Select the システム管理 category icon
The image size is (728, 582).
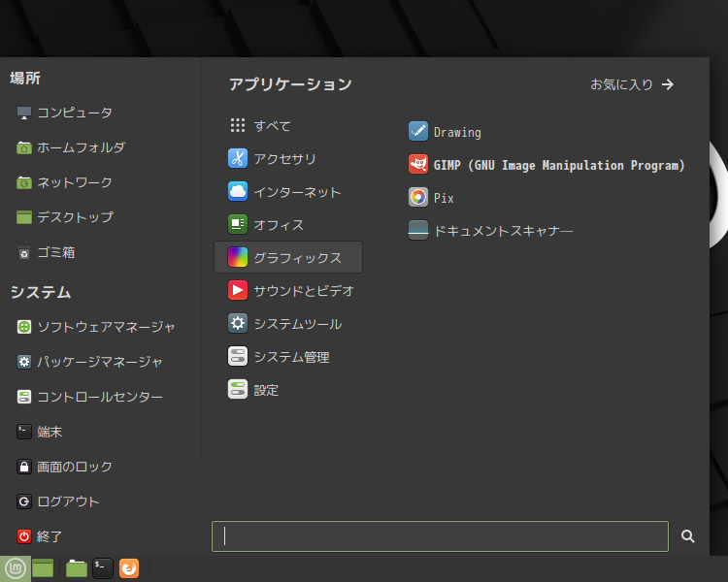coord(238,356)
